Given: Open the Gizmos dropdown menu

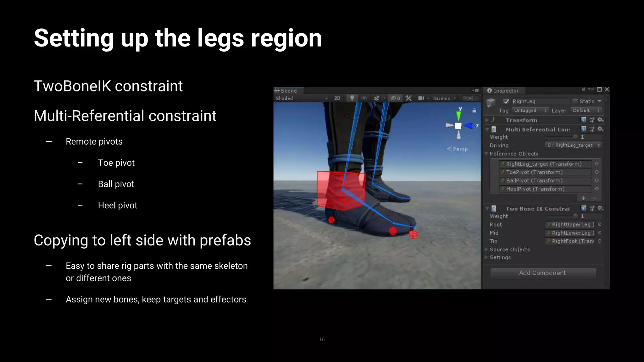Looking at the screenshot, I should (444, 98).
